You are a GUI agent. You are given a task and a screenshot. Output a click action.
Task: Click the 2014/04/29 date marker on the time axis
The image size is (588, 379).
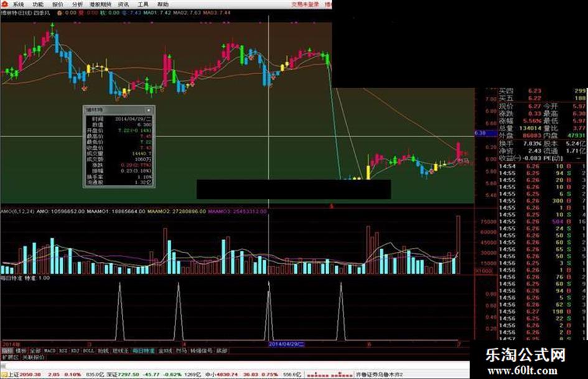tap(286, 344)
